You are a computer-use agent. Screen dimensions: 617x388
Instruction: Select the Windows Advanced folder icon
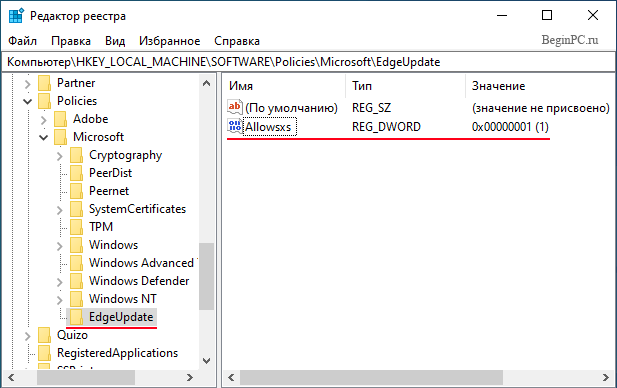point(76,263)
